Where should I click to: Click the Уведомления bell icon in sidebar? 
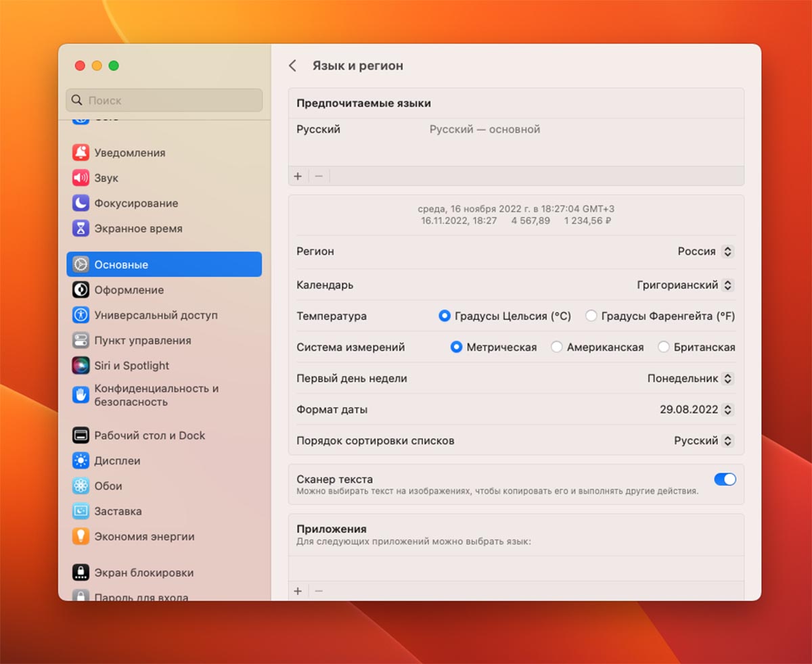point(81,153)
